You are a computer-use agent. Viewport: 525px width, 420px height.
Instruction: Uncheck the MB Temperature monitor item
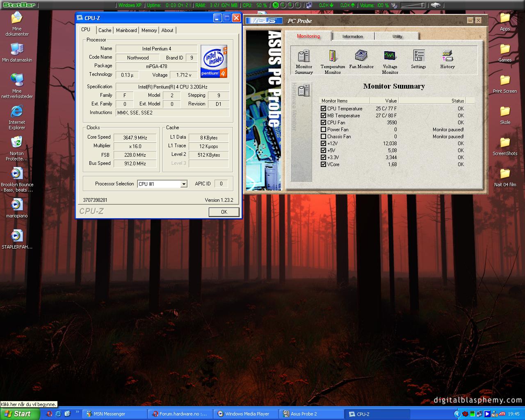[323, 116]
